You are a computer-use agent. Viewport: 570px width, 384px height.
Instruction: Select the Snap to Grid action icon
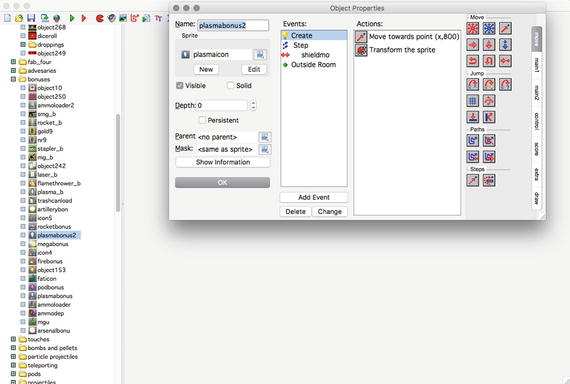pyautogui.click(x=473, y=101)
